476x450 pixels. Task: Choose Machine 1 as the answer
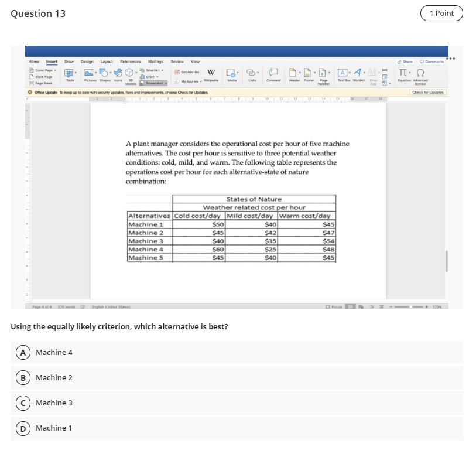click(x=54, y=428)
